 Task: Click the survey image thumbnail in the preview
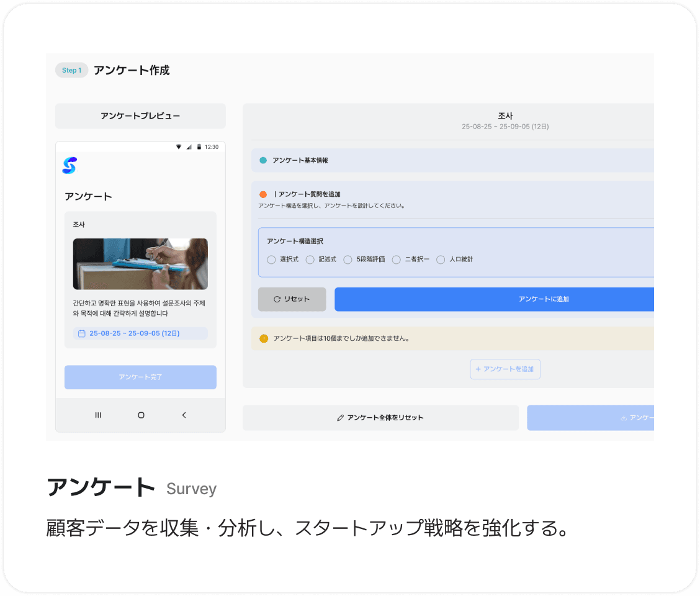pyautogui.click(x=140, y=263)
